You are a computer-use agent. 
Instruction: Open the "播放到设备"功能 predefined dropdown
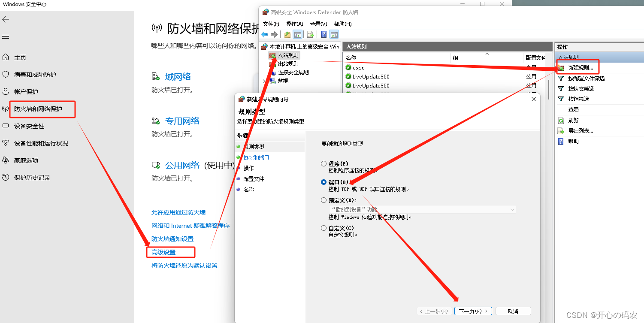click(422, 209)
